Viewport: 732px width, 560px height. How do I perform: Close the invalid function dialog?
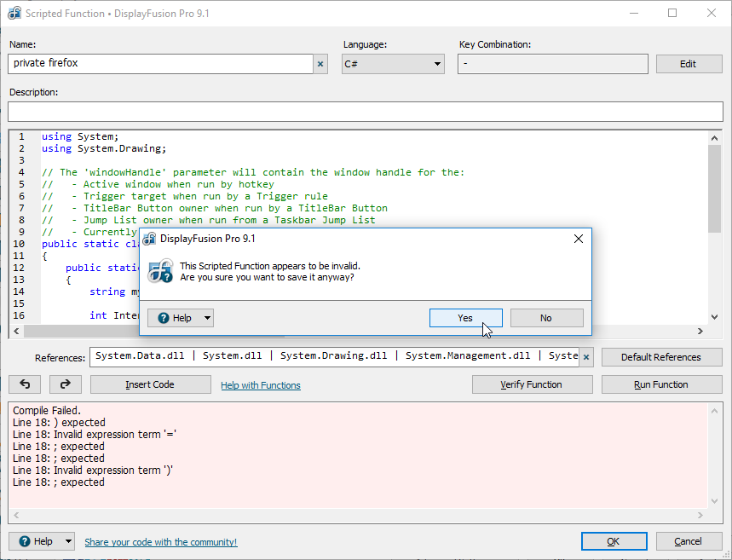pos(579,239)
